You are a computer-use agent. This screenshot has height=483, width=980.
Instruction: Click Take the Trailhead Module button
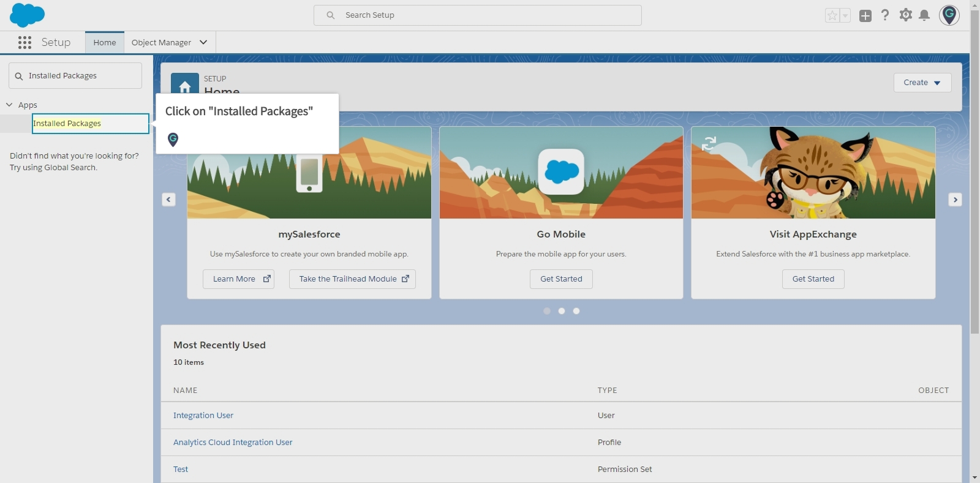[352, 279]
